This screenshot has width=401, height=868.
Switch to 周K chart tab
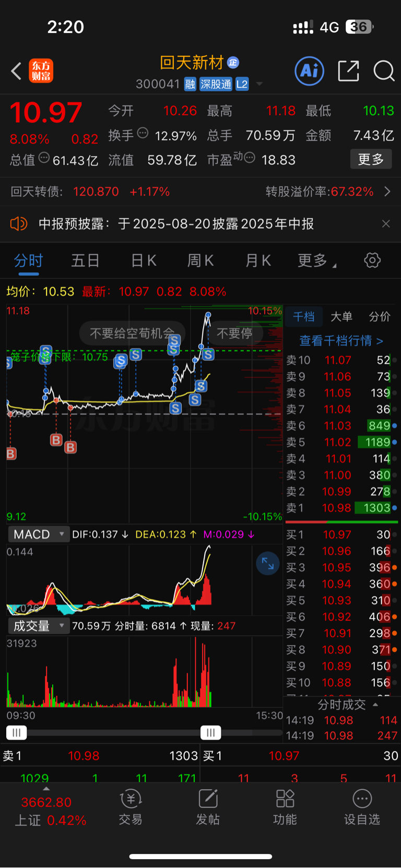[x=200, y=260]
